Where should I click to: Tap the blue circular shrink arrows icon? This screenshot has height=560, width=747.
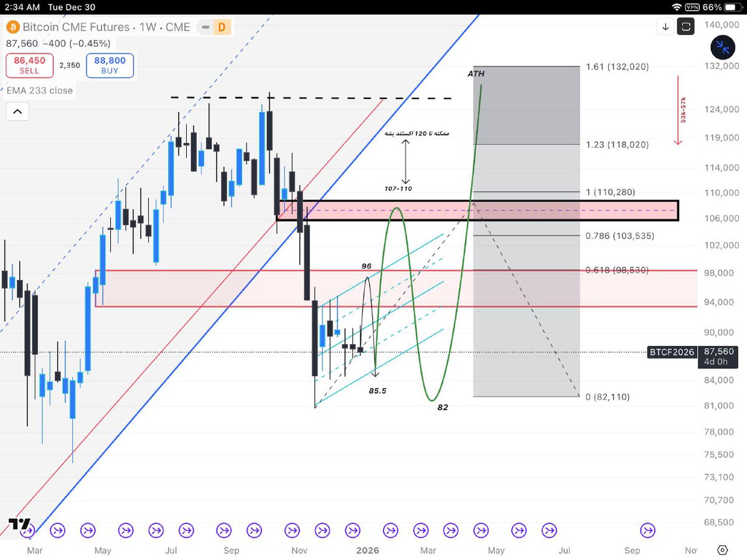pyautogui.click(x=723, y=47)
